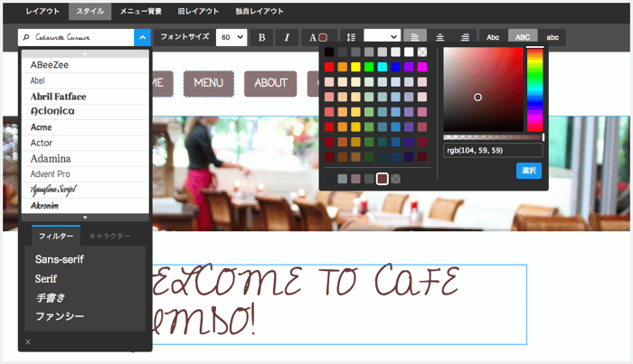This screenshot has height=364, width=633.
Task: Open the 旧レイアウト tab
Action: pos(198,11)
